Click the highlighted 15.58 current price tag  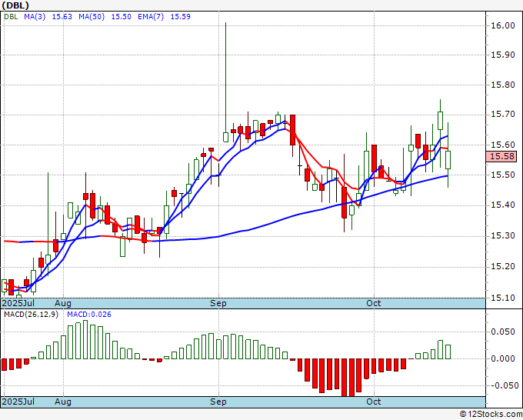pyautogui.click(x=502, y=156)
